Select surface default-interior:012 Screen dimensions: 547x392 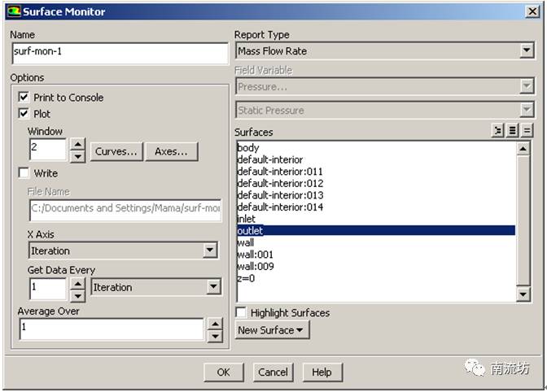pos(376,183)
